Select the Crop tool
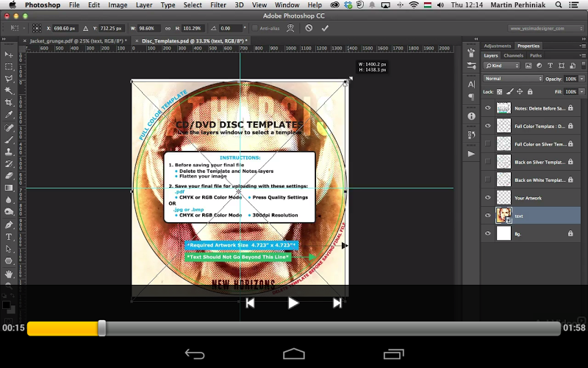588x368 pixels. (x=9, y=102)
